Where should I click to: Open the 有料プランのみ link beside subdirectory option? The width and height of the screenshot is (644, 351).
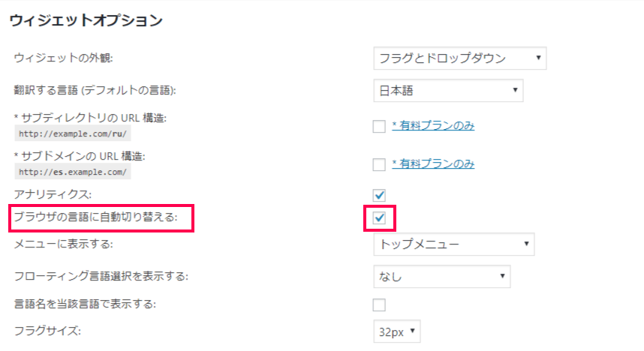(433, 125)
